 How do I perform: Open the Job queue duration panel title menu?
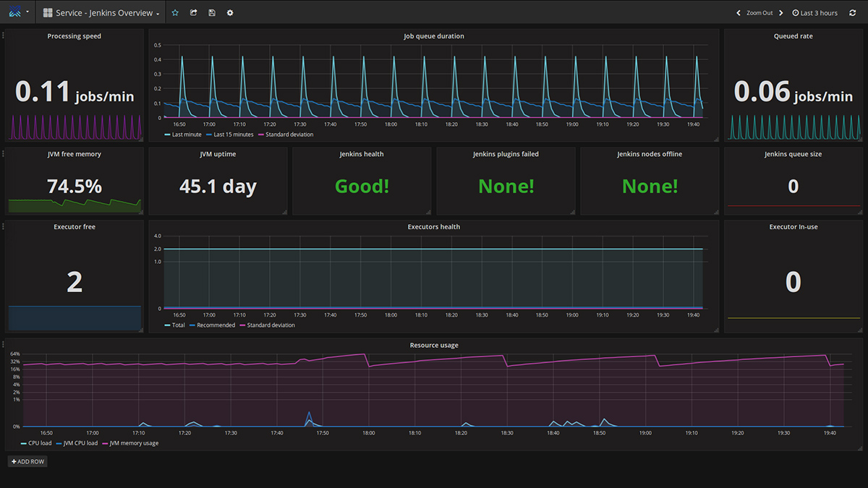434,36
